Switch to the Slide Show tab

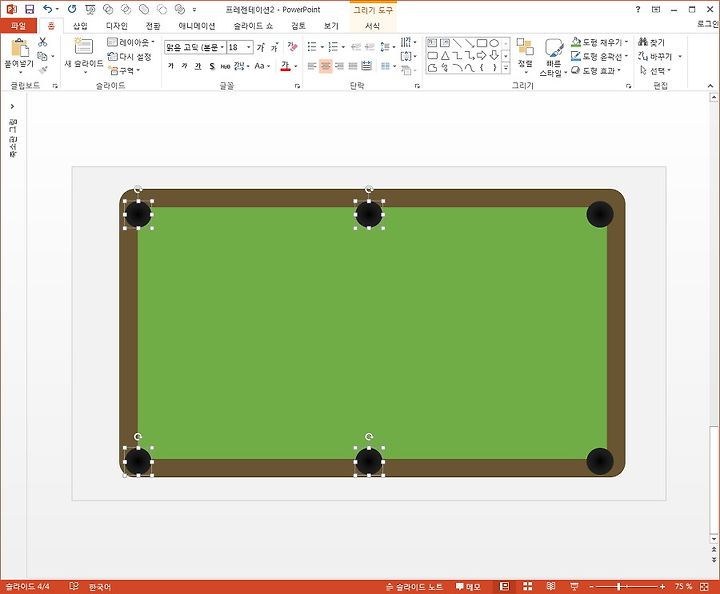pyautogui.click(x=253, y=26)
